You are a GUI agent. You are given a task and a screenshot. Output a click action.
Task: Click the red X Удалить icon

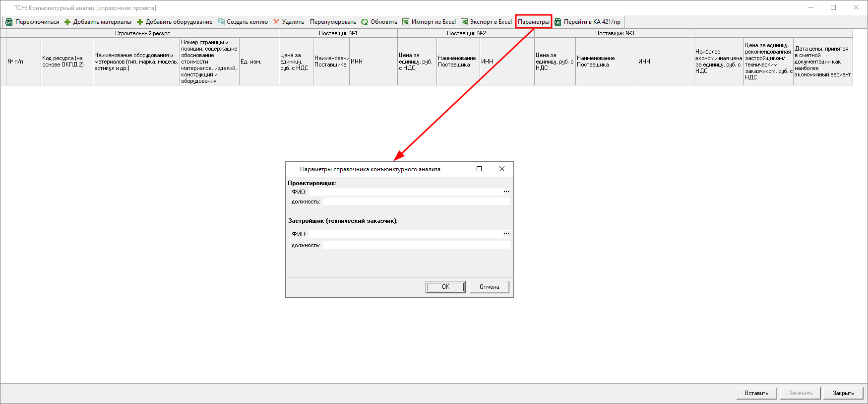(x=276, y=22)
